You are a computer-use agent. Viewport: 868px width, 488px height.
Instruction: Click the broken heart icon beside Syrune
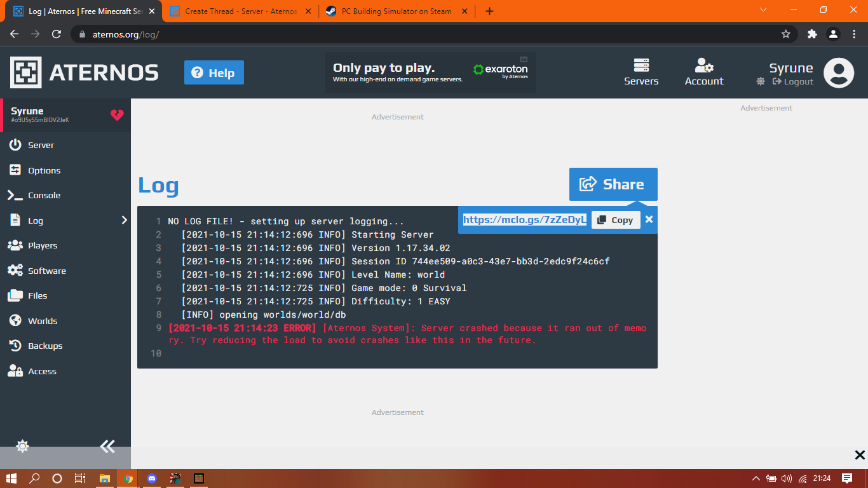(x=117, y=115)
